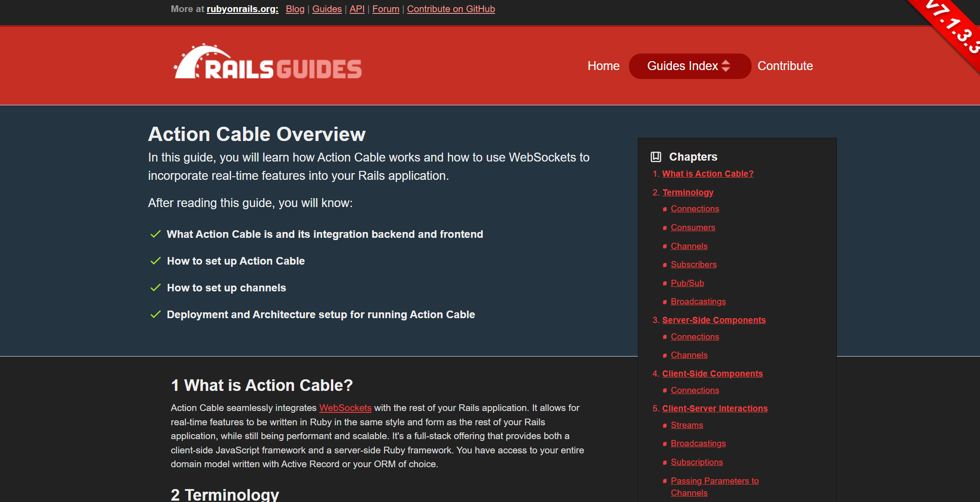The width and height of the screenshot is (980, 502).
Task: Open the rubyonrails.org link
Action: (x=242, y=9)
